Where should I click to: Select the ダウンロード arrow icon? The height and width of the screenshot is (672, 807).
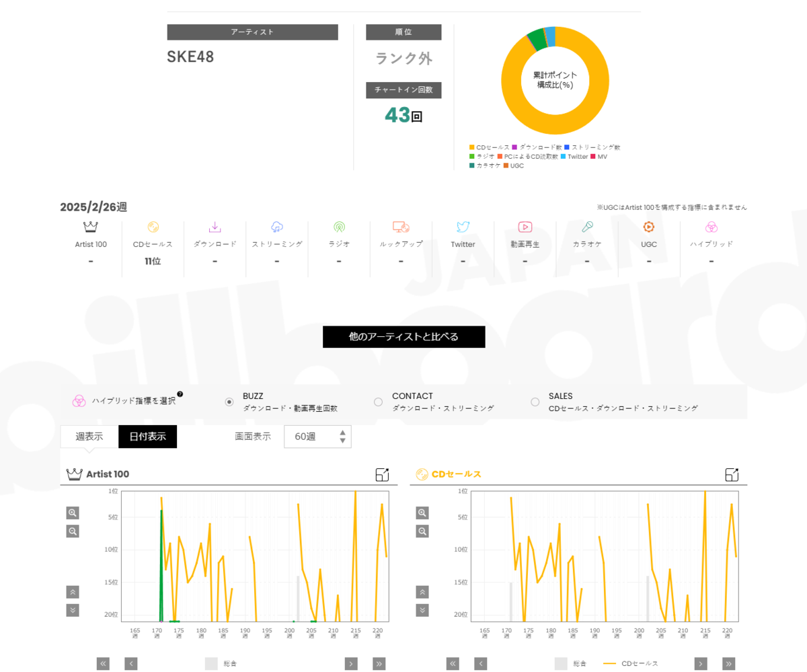pos(215,227)
